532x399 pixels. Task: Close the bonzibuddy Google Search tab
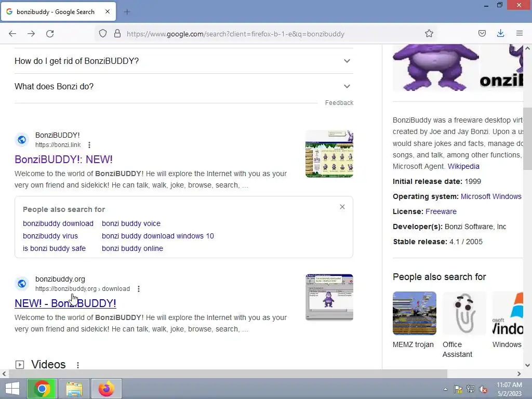click(x=108, y=11)
